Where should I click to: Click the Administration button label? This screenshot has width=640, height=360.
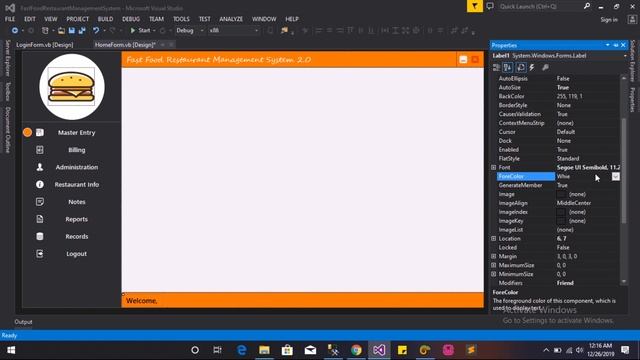click(77, 167)
